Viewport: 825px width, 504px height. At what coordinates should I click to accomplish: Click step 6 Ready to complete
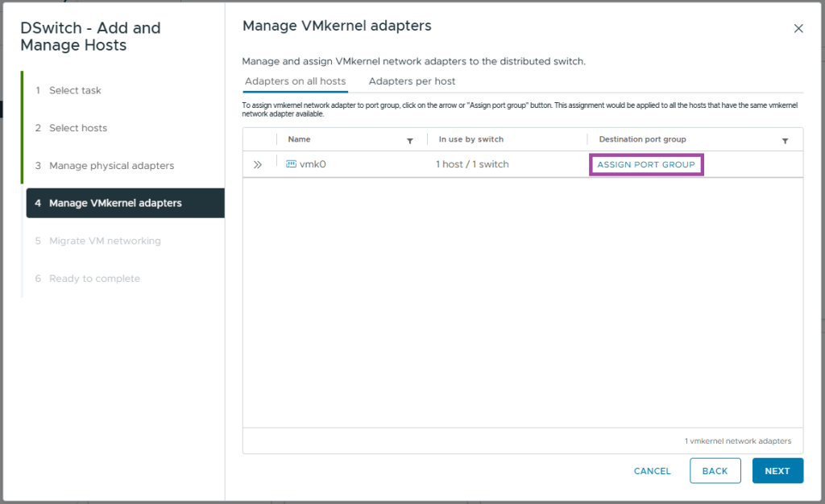(94, 279)
